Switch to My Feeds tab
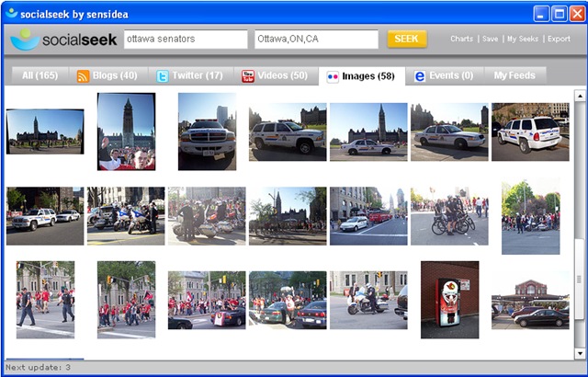Viewport: 588px width, 377px height. point(514,76)
